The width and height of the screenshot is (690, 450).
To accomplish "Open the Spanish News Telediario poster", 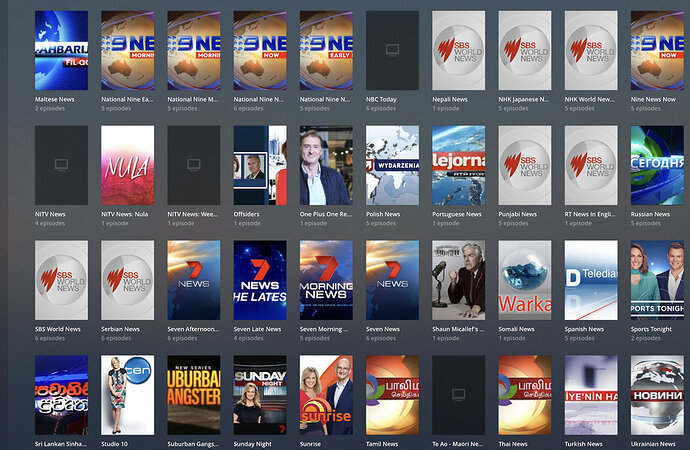I will coord(591,280).
